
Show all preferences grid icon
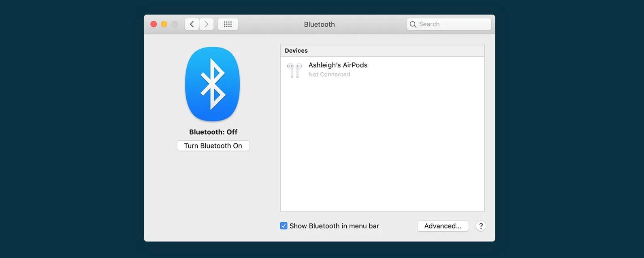click(x=228, y=24)
